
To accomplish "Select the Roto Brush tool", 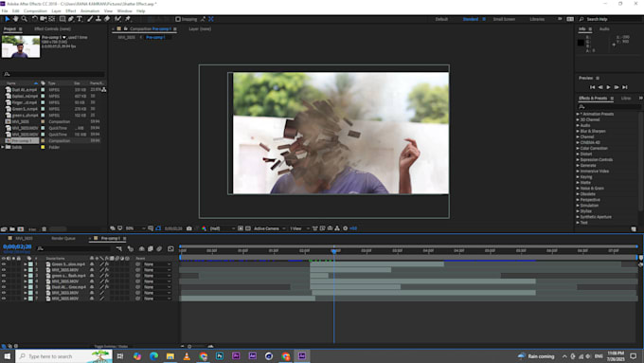I will tap(118, 19).
